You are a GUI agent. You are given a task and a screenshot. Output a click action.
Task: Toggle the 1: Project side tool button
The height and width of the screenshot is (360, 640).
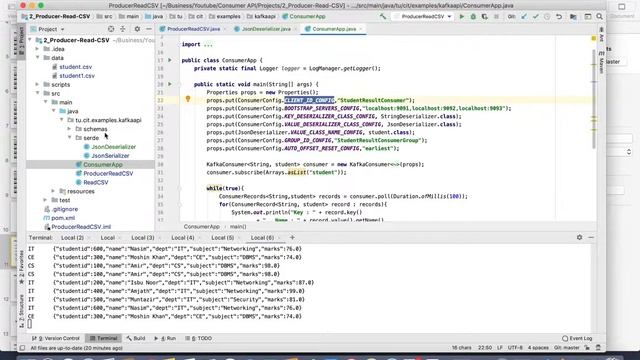click(x=22, y=41)
